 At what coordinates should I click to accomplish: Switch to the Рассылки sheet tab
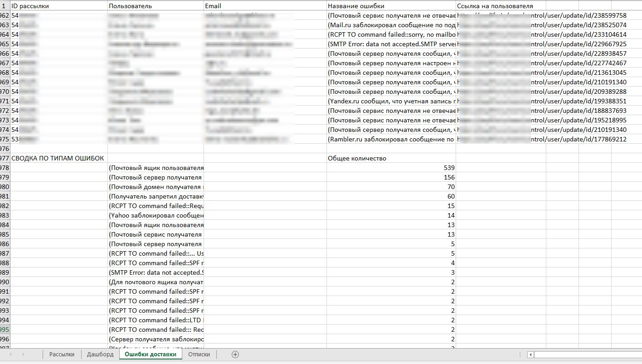62,354
